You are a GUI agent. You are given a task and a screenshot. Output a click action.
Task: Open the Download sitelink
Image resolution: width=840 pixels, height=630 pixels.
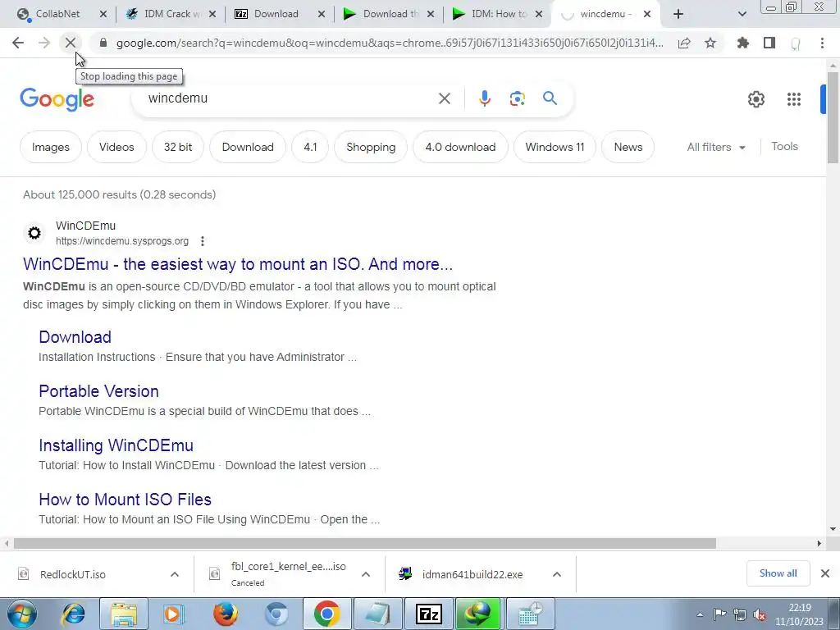[75, 337]
